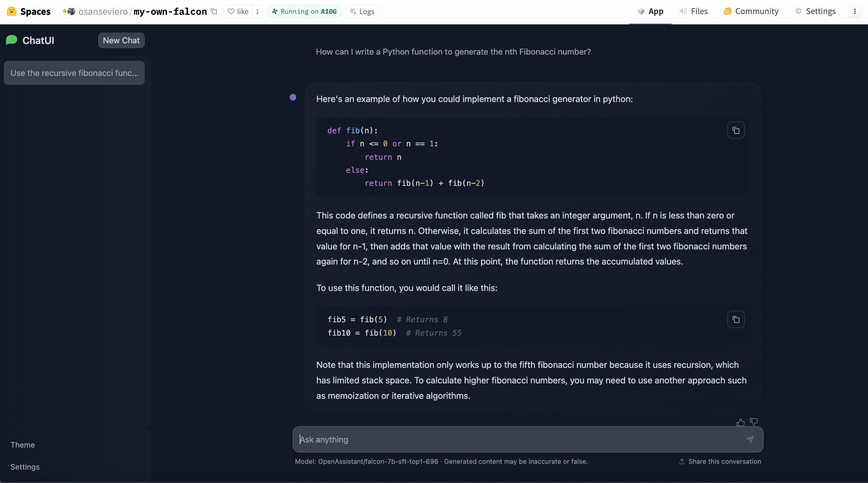Copy the fib5 usage code block

click(736, 319)
